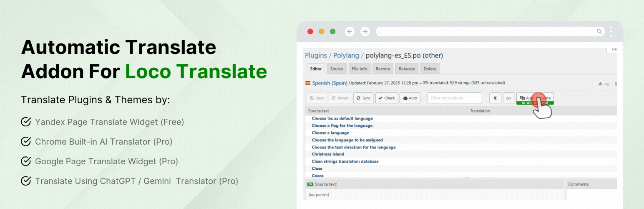This screenshot has height=209, width=644.
Task: Open the Relocate tab
Action: (407, 69)
